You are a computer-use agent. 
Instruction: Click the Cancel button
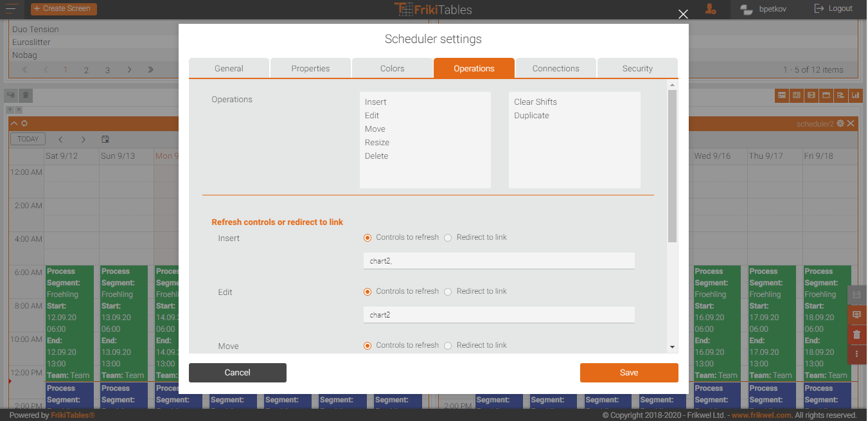(237, 373)
